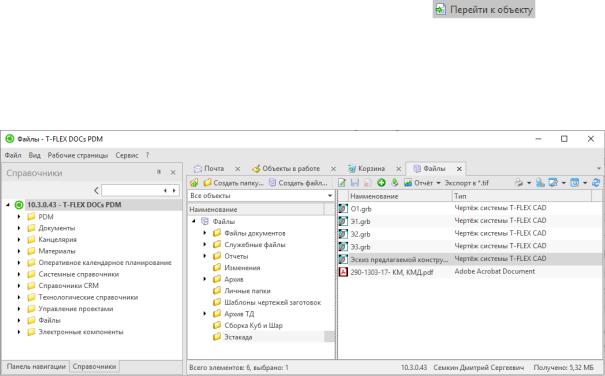The image size is (605, 376).
Task: Open the dropdown arrow next to Отчёт
Action: click(438, 183)
